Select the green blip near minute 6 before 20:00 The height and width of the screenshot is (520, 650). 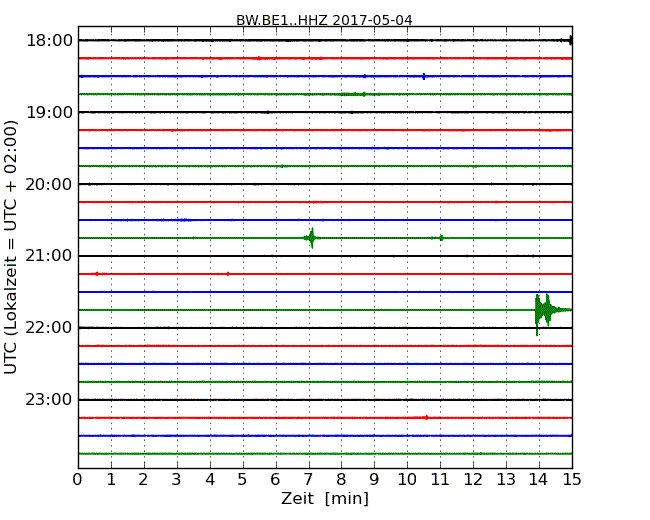(x=282, y=166)
